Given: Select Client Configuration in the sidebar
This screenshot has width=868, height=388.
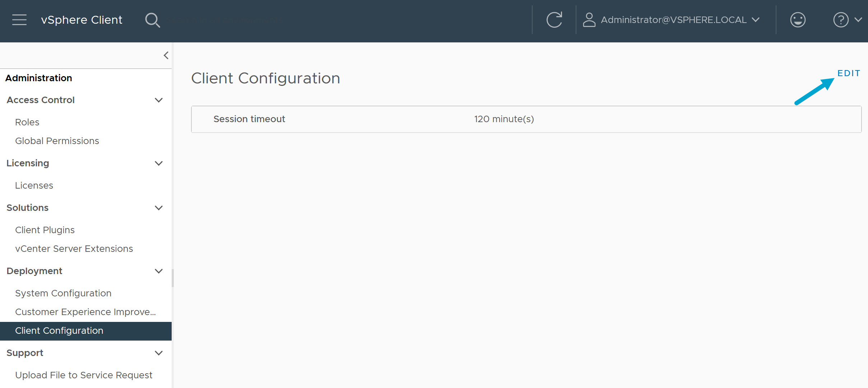Looking at the screenshot, I should point(60,331).
